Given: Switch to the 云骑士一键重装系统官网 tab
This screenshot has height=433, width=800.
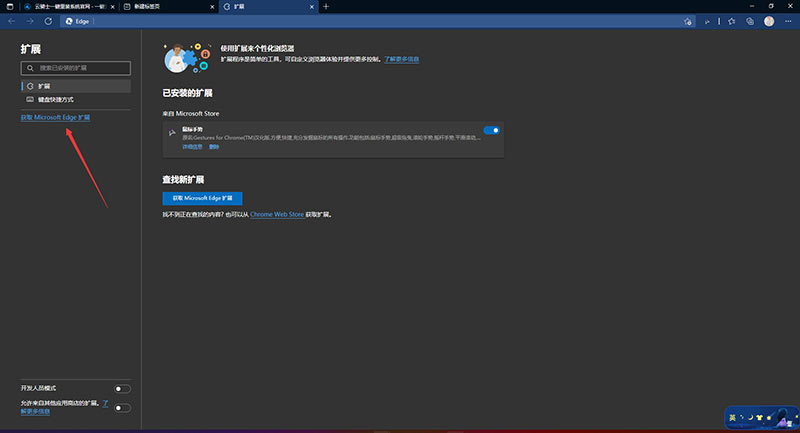Looking at the screenshot, I should pos(69,7).
